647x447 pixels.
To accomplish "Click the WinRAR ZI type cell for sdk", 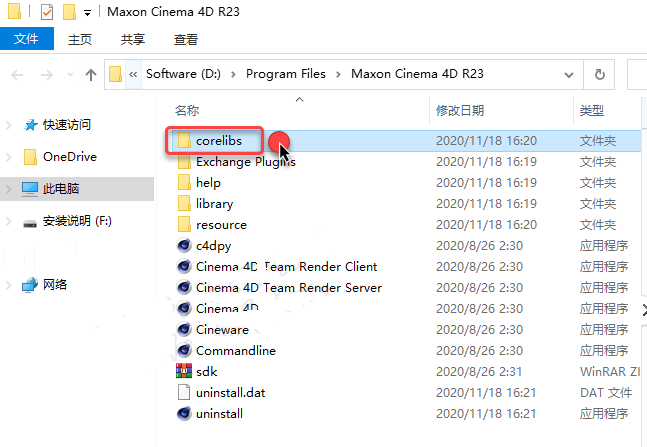I will (610, 371).
